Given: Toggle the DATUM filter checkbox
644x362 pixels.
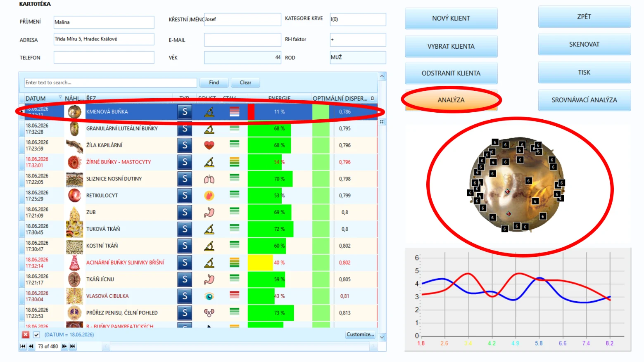Looking at the screenshot, I should (x=36, y=335).
